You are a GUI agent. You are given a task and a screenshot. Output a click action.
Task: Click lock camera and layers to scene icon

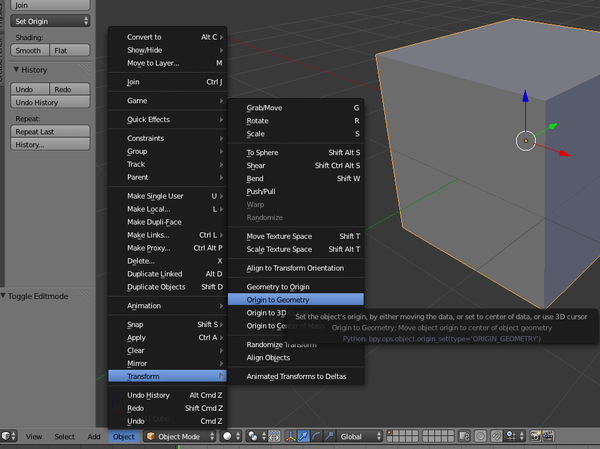pos(465,436)
